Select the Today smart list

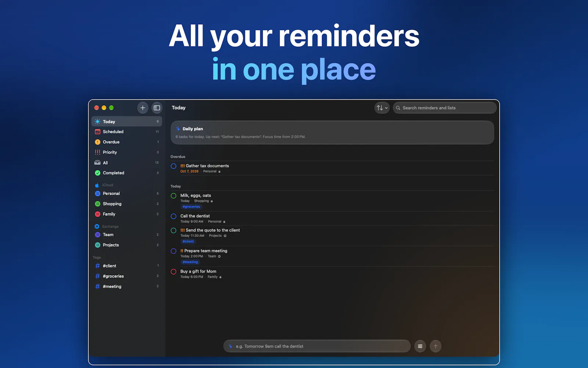click(x=126, y=121)
